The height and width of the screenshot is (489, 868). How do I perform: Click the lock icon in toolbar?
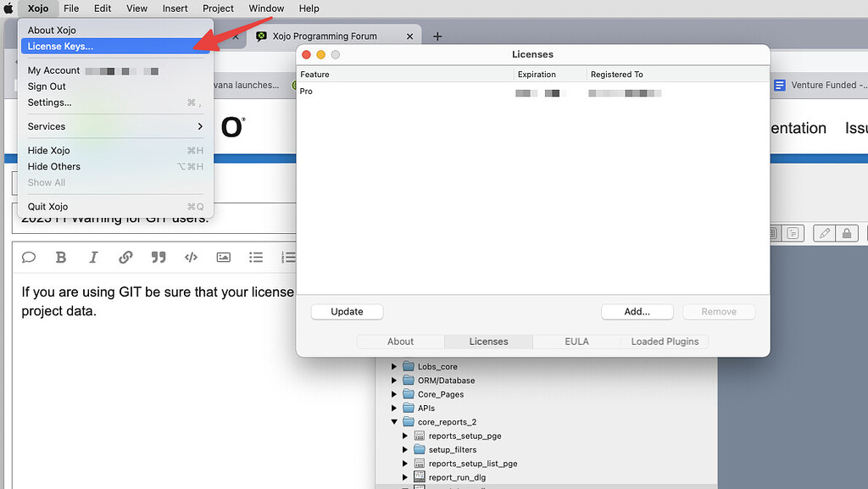(x=846, y=233)
